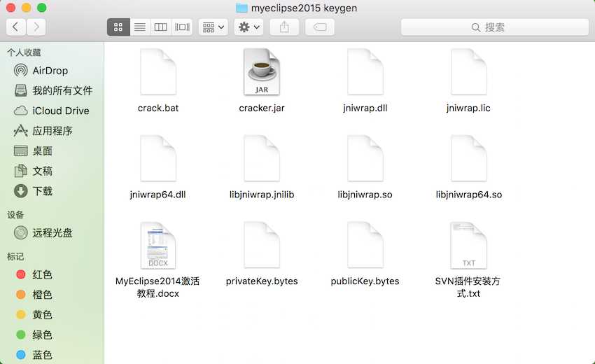Click the libjniwrap.jnilib filename label

pyautogui.click(x=262, y=195)
